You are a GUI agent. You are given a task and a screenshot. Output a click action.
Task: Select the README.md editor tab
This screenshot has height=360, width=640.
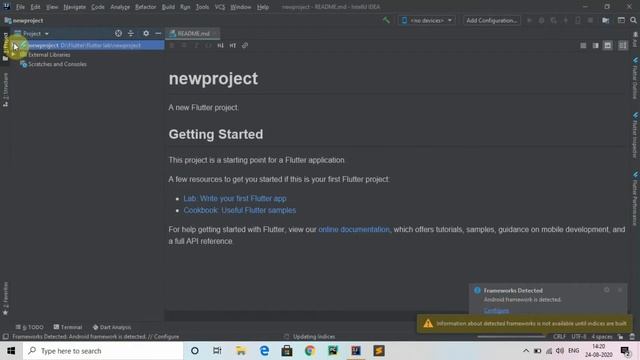click(x=192, y=33)
